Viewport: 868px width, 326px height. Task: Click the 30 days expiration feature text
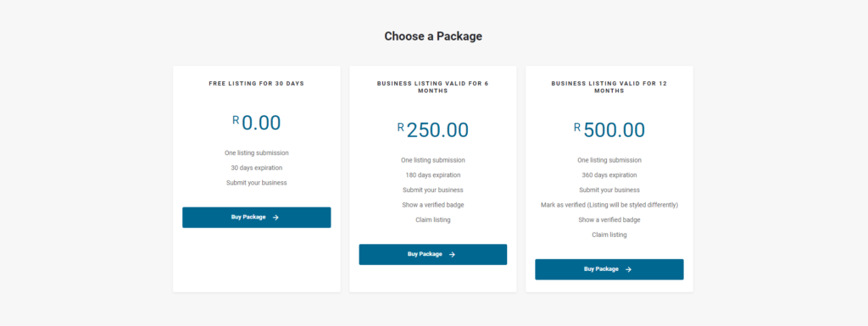(x=257, y=168)
